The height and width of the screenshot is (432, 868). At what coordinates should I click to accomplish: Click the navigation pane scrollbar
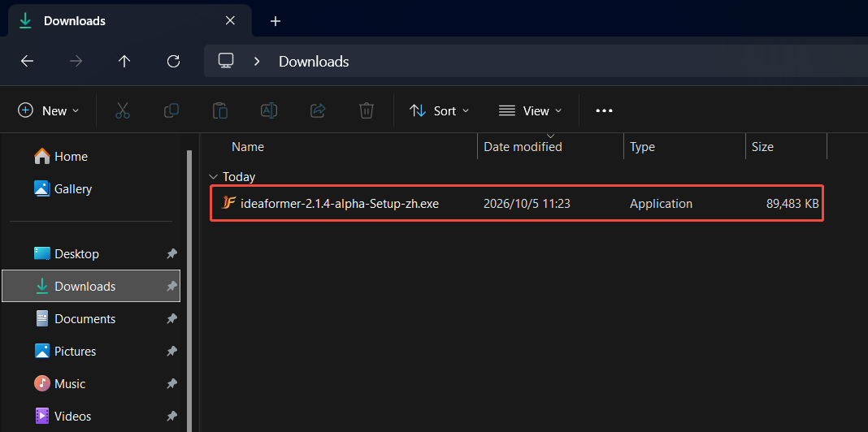pos(189,291)
